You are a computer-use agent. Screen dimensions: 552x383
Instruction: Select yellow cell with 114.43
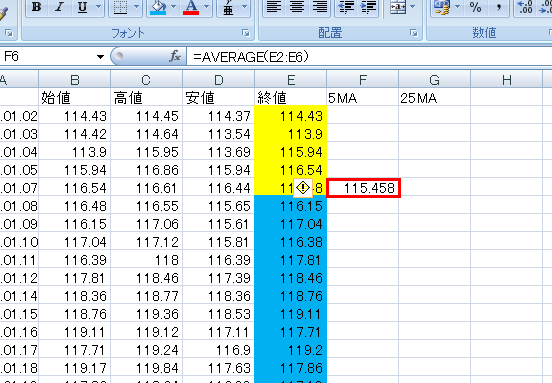pyautogui.click(x=291, y=116)
